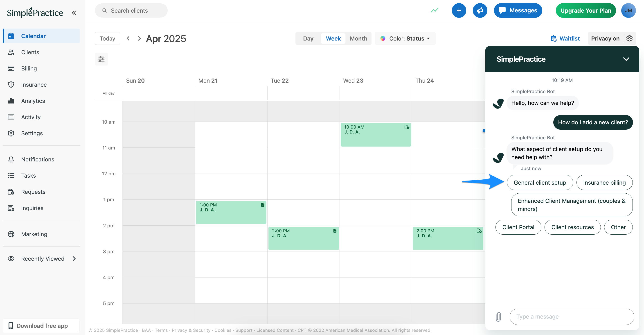This screenshot has height=335, width=644.
Task: Choose Client Portal chat option
Action: [518, 227]
